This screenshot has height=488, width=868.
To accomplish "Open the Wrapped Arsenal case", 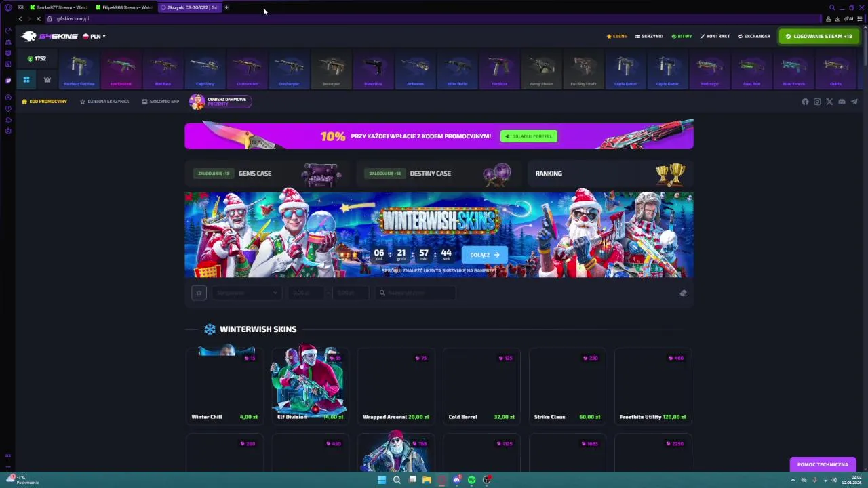I will [395, 386].
